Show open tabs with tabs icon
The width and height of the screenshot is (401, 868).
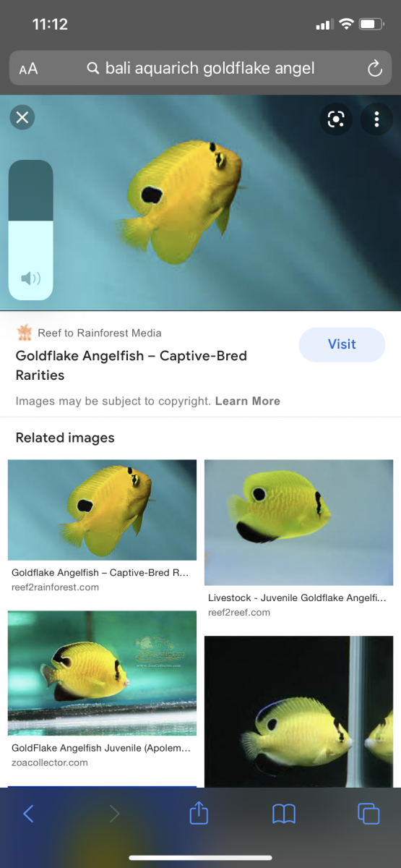pos(368,814)
